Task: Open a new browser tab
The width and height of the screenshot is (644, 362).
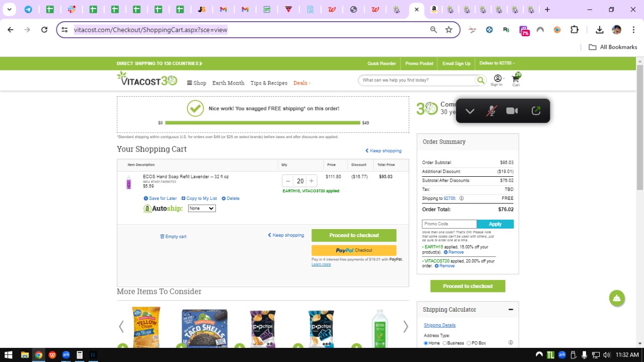Action: (547, 10)
